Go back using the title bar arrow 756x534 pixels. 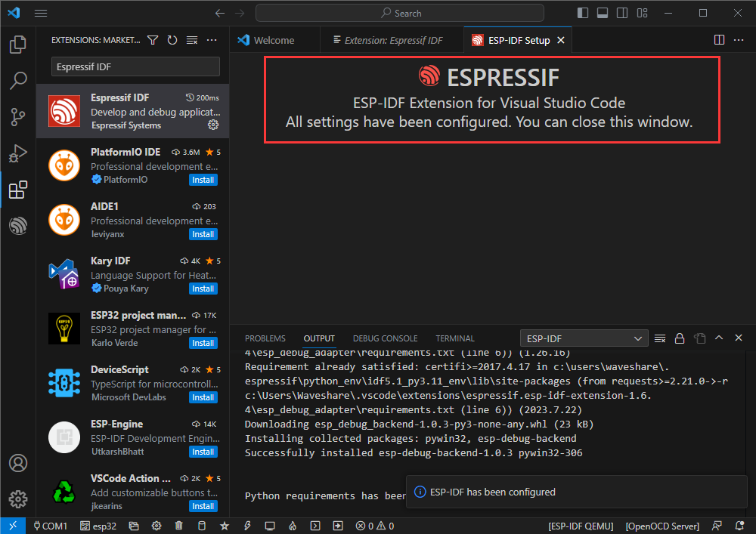point(220,13)
